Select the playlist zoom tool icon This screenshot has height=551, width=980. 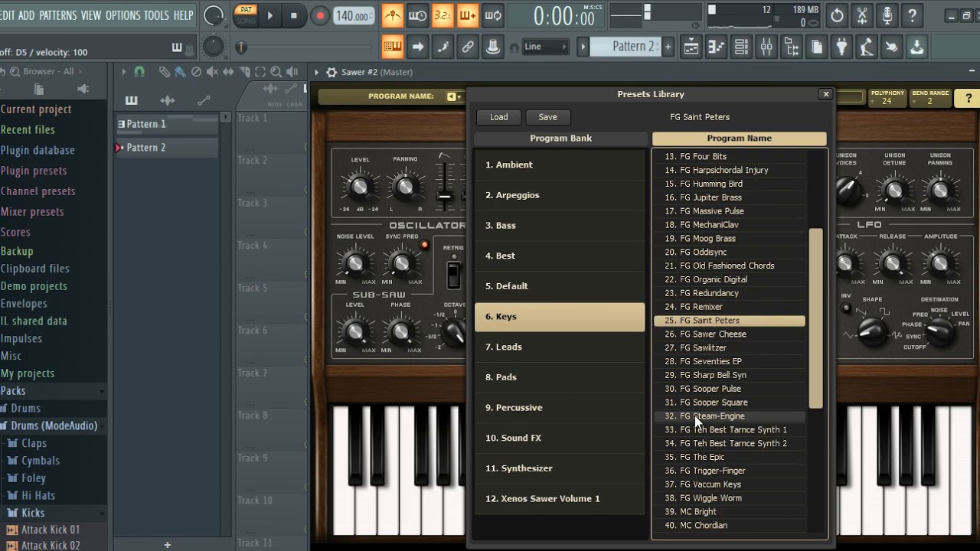[276, 71]
